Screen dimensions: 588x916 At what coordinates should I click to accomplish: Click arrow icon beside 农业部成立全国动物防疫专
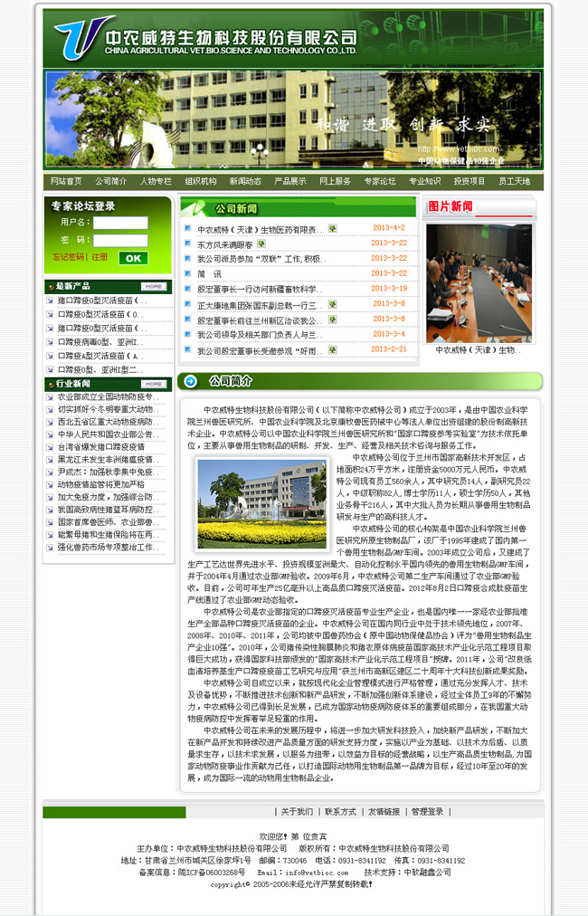(x=51, y=396)
